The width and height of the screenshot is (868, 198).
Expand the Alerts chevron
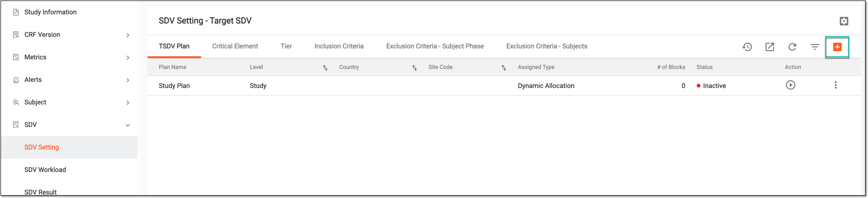coord(128,80)
